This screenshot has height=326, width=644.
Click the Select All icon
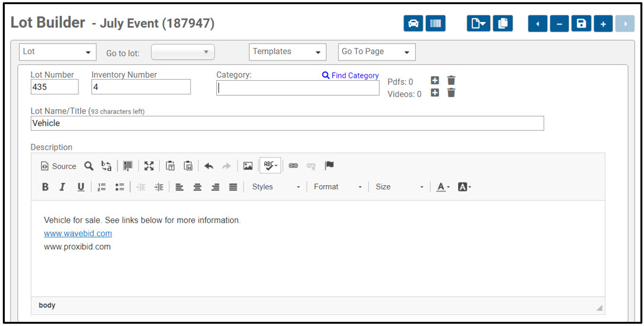(x=128, y=166)
